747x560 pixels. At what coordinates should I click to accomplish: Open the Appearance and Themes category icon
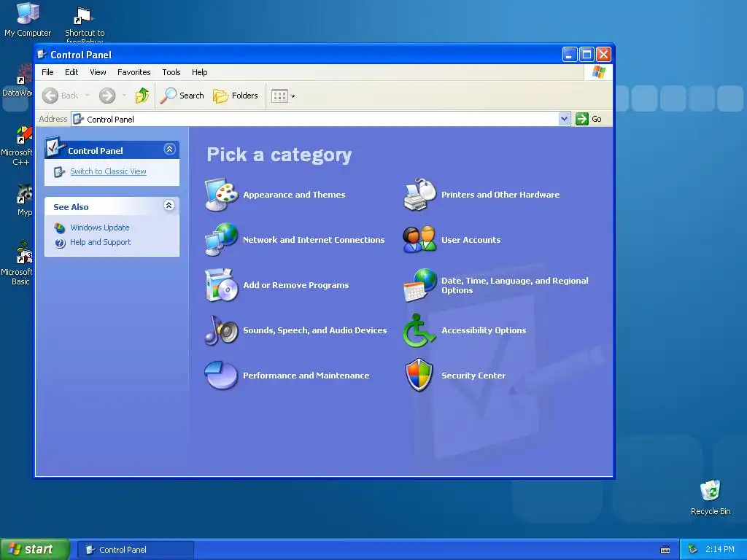pos(222,194)
